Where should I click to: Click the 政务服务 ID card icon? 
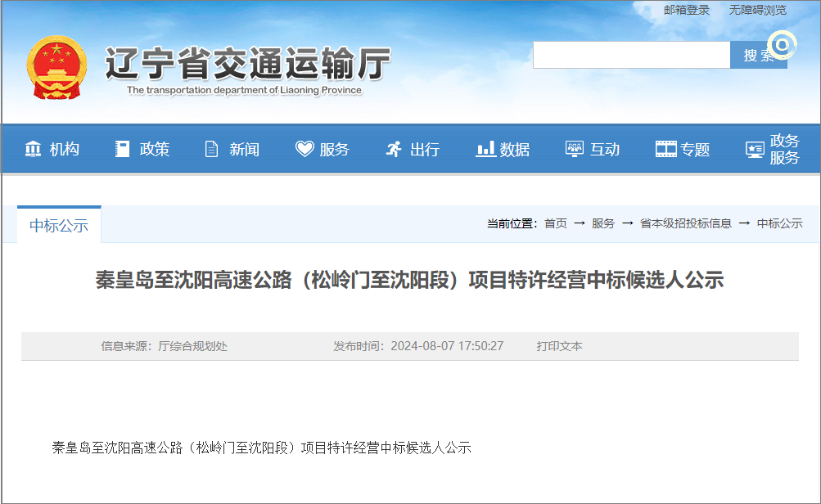755,150
